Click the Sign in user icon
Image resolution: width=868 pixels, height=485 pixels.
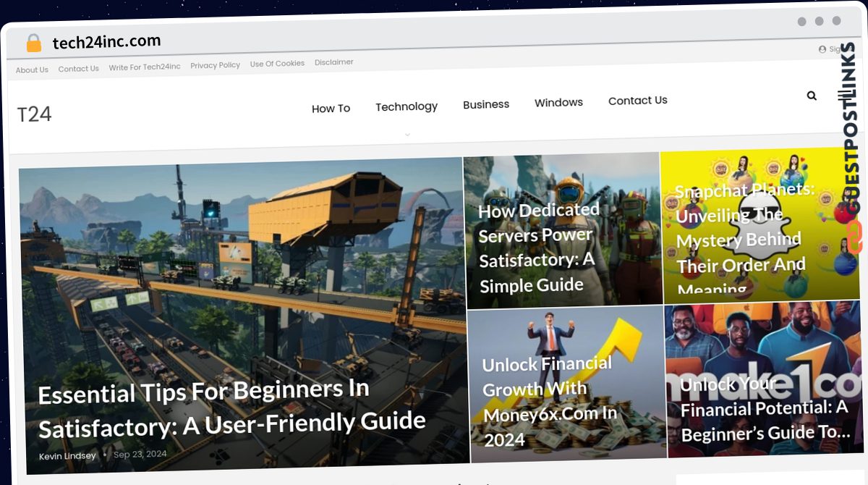click(x=822, y=49)
